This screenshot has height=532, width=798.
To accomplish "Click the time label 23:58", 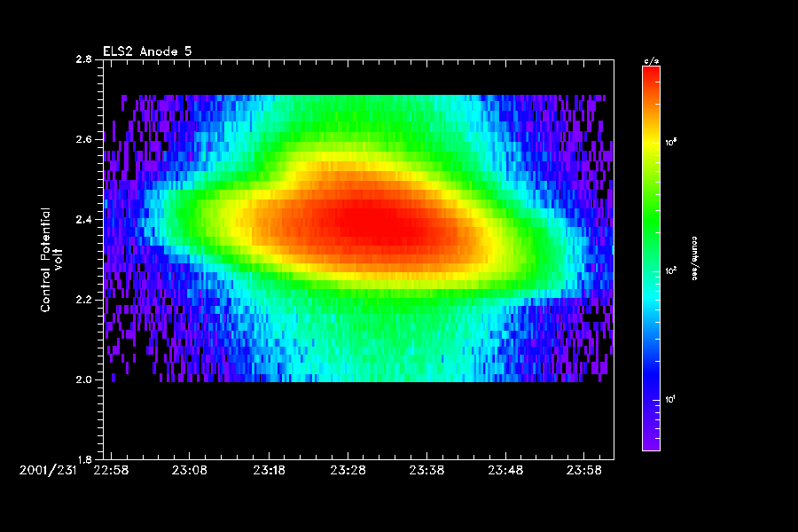I will pyautogui.click(x=584, y=471).
